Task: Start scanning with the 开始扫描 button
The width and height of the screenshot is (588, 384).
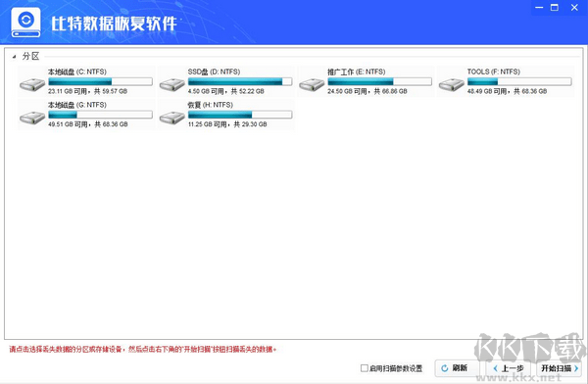Action: 560,368
